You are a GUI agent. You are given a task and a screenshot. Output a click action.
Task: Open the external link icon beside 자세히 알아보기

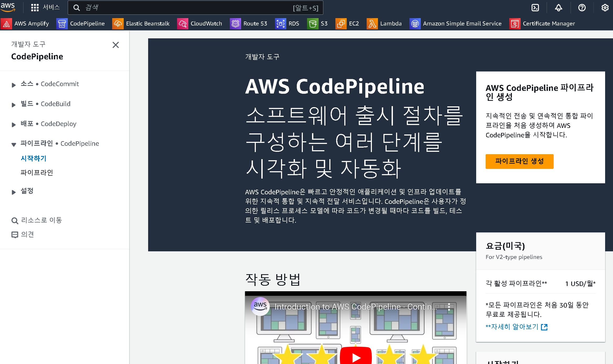click(x=544, y=327)
